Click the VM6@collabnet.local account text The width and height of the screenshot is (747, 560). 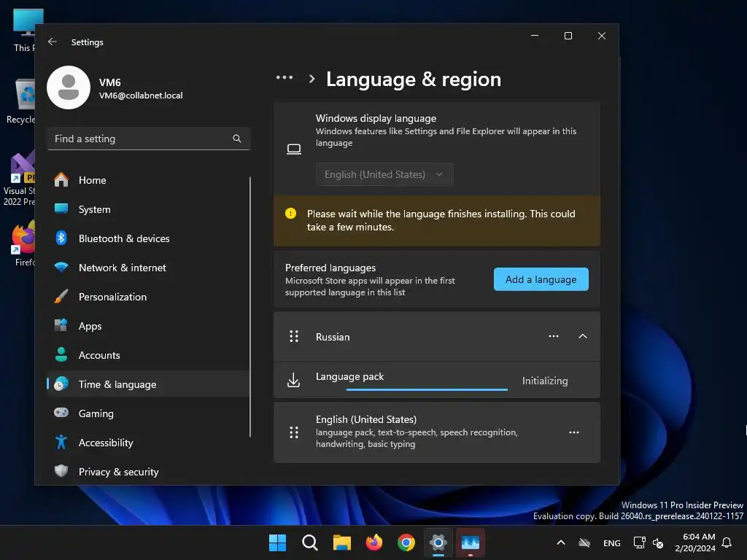click(141, 96)
